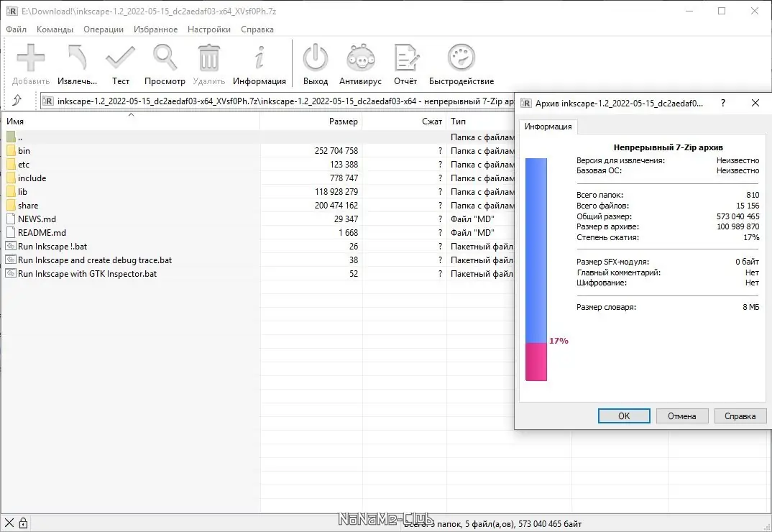Click the README.md file icon
The image size is (772, 532).
point(11,232)
